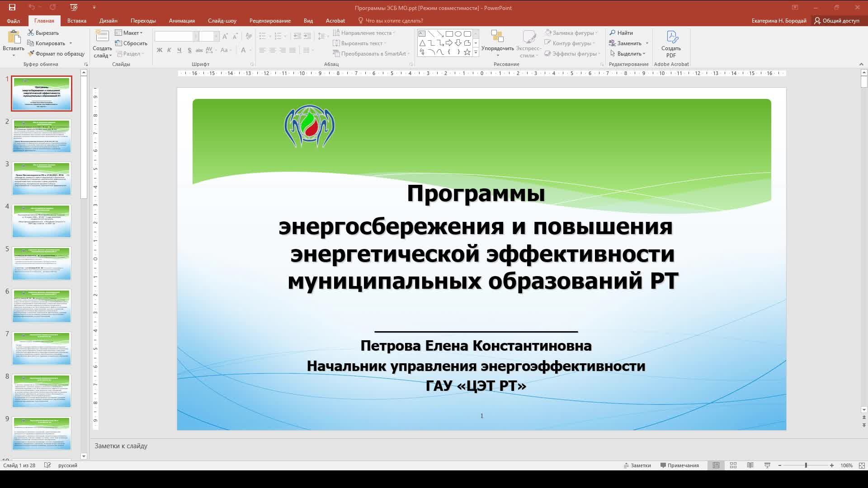Click the Format Painter (Формат по образцу) brush

click(x=31, y=54)
